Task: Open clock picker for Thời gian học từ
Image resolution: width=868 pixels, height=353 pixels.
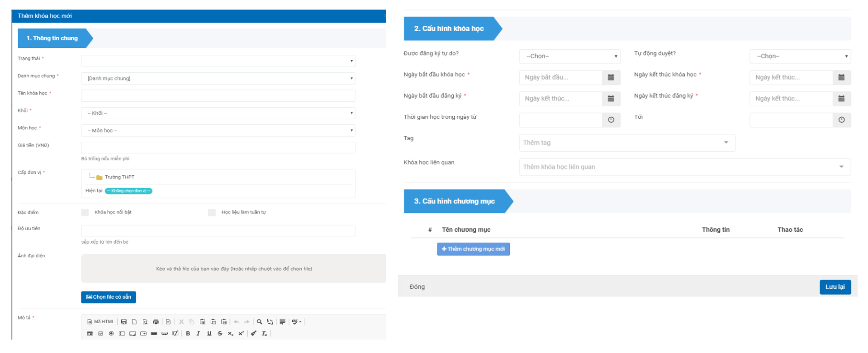Action: (x=611, y=120)
